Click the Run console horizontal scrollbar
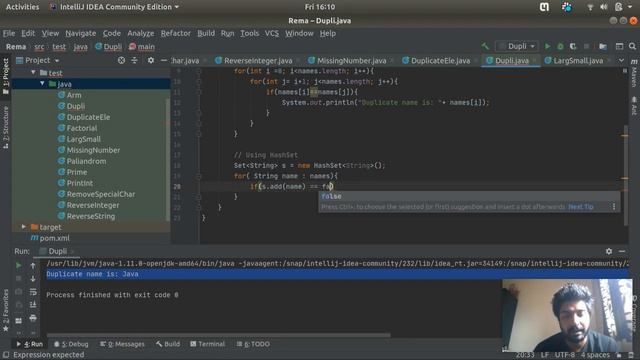The image size is (640, 360). tap(218, 336)
